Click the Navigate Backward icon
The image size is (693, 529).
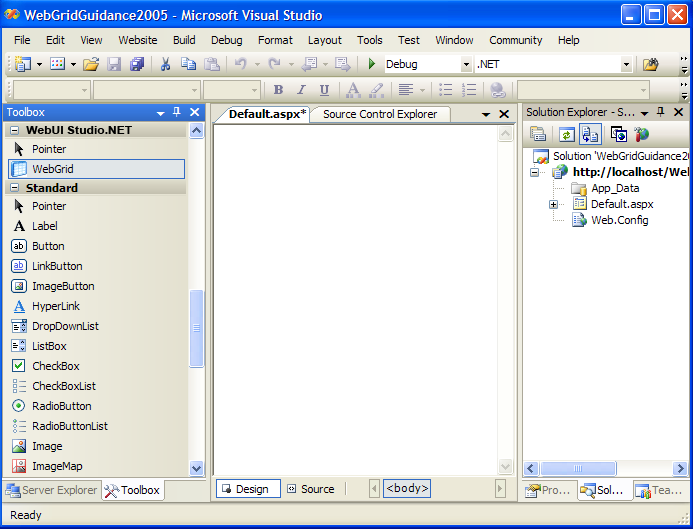coord(309,65)
